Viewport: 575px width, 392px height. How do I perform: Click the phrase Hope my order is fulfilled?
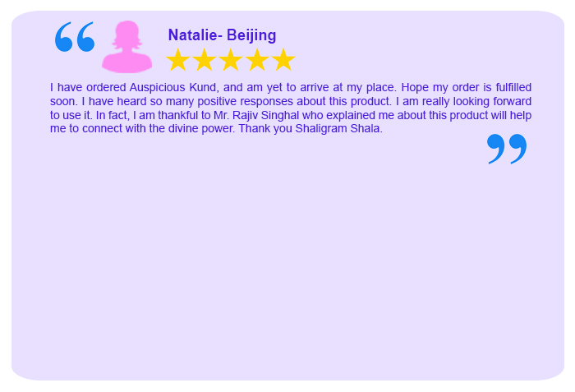467,88
